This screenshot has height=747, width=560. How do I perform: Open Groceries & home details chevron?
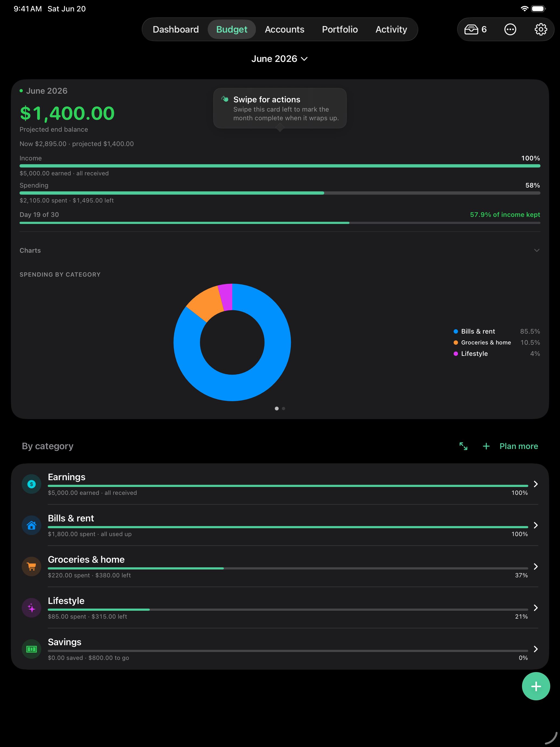tap(536, 566)
